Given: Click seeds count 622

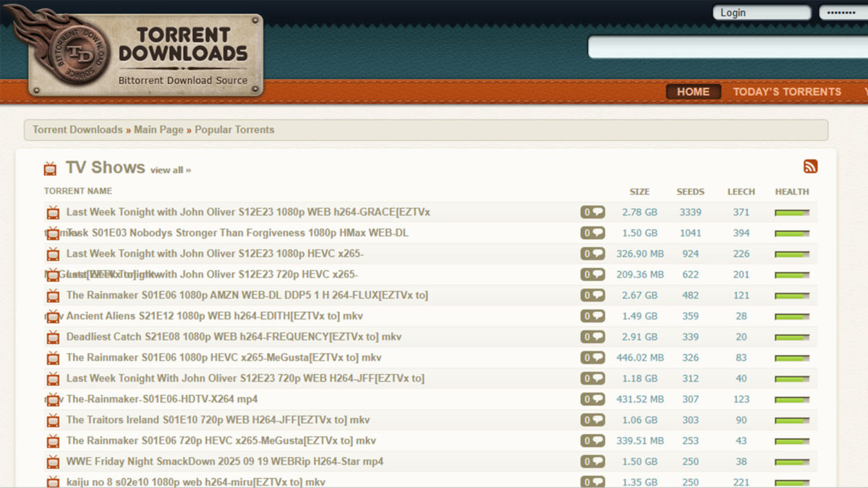Looking at the screenshot, I should (x=691, y=275).
